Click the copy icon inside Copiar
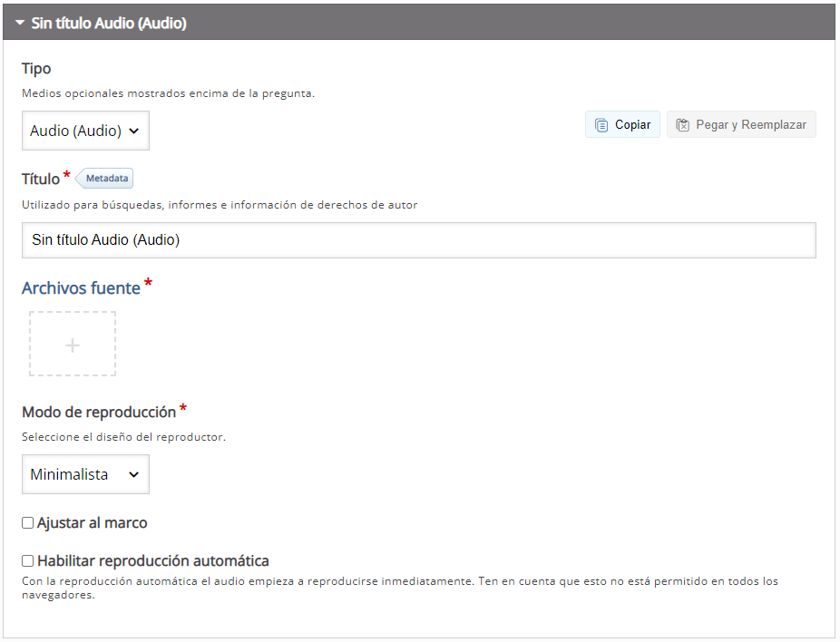Image resolution: width=840 pixels, height=642 pixels. (x=601, y=125)
